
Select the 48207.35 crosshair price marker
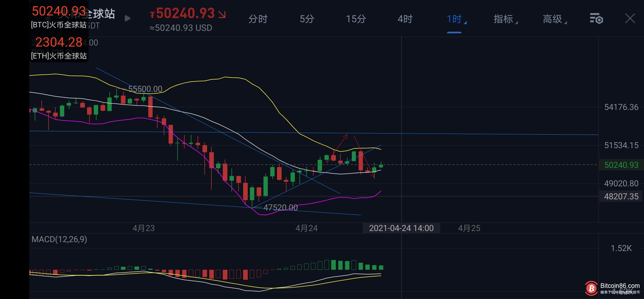pyautogui.click(x=621, y=196)
